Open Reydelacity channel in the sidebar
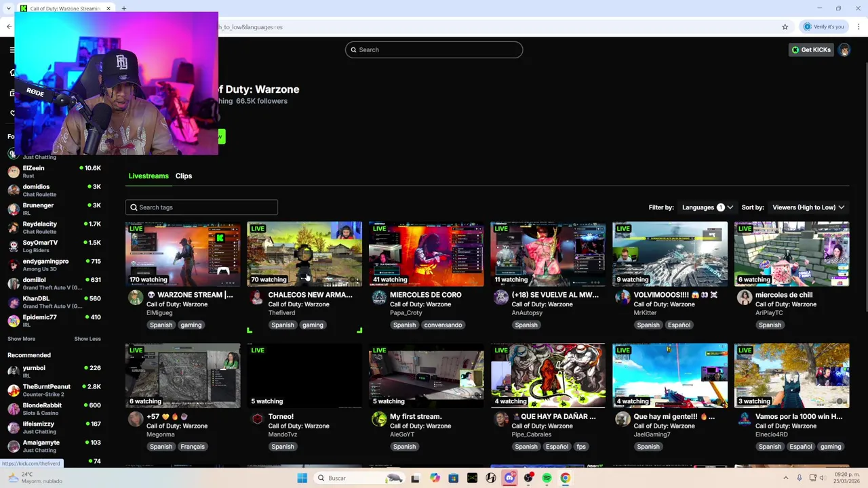The image size is (868, 488). point(54,228)
